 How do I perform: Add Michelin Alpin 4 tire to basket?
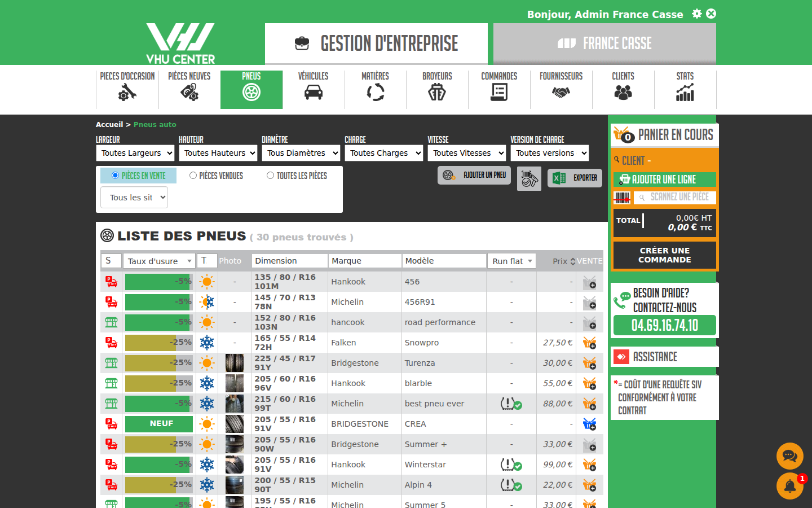click(590, 485)
